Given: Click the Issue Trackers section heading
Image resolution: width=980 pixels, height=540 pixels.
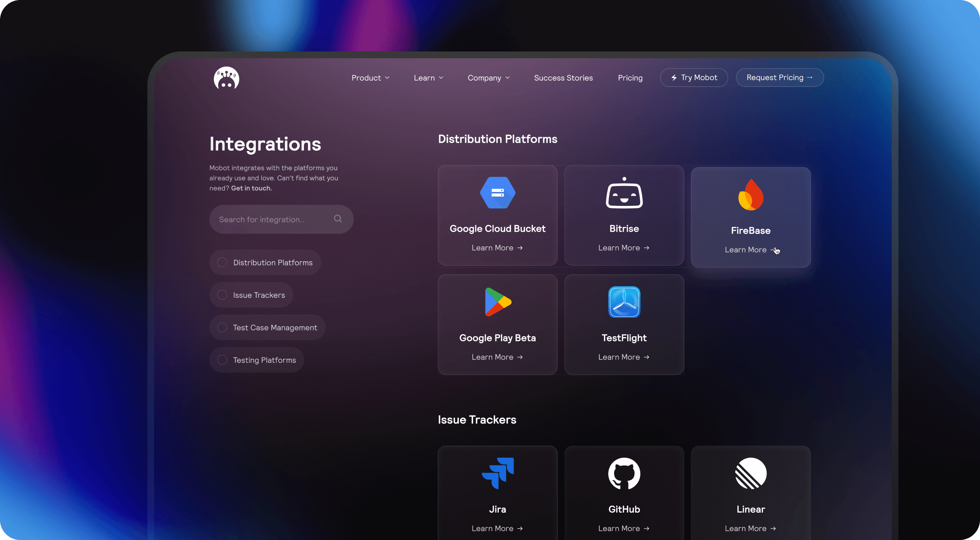Looking at the screenshot, I should pos(477,420).
